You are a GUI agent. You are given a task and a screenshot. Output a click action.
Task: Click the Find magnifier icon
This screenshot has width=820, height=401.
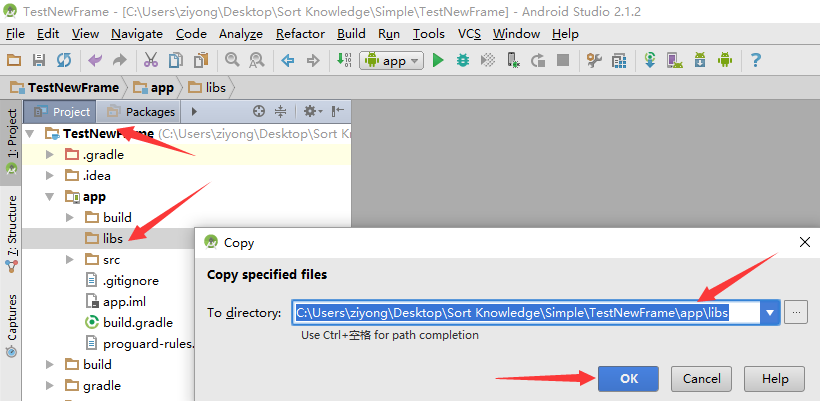(232, 60)
